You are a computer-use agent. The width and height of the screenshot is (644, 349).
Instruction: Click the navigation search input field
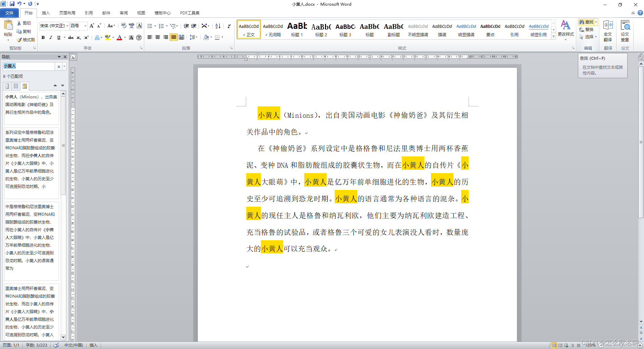click(29, 66)
